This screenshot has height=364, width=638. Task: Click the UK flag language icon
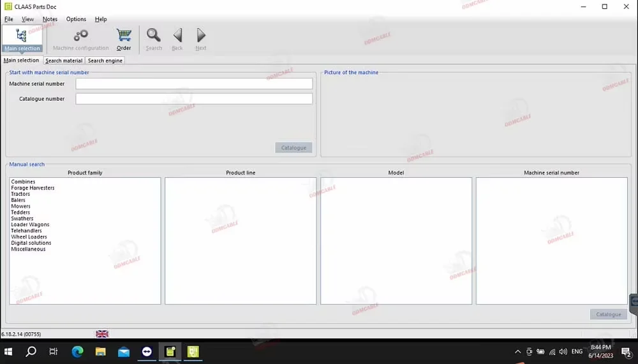102,334
